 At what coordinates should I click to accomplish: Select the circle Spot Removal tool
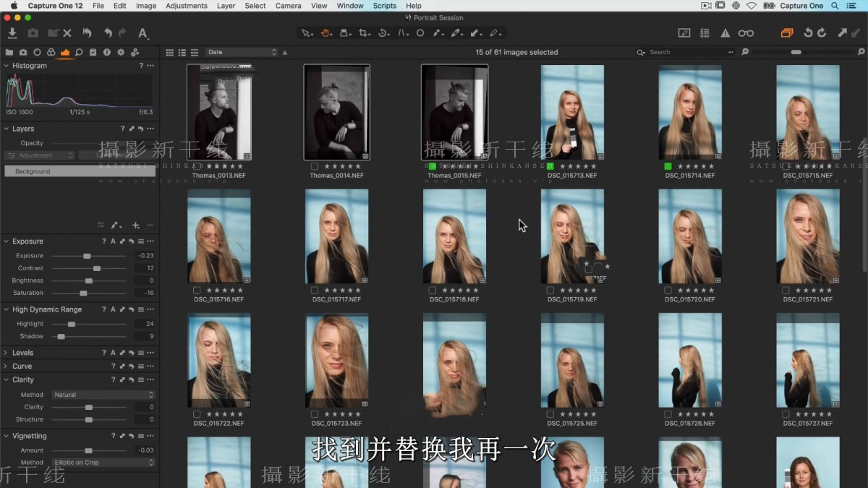click(x=420, y=33)
